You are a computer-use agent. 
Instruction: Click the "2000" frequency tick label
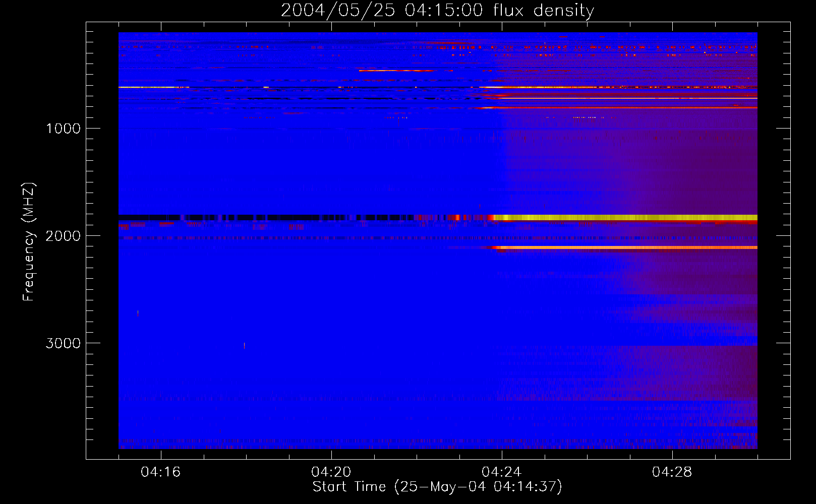(x=63, y=236)
